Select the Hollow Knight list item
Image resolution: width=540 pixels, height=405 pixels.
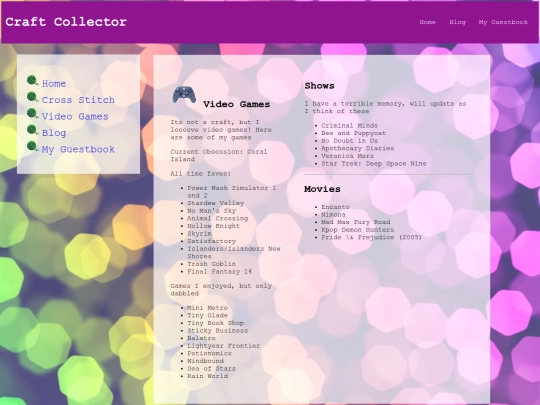pyautogui.click(x=213, y=226)
